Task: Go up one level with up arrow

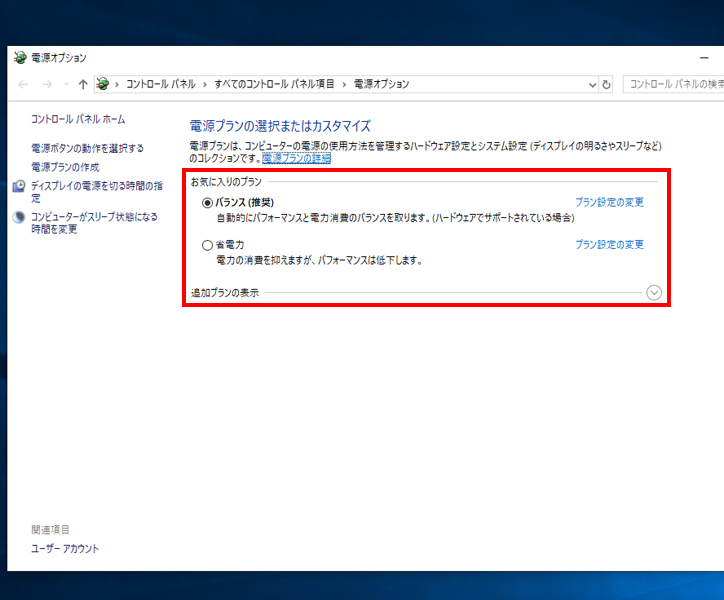Action: pos(83,85)
